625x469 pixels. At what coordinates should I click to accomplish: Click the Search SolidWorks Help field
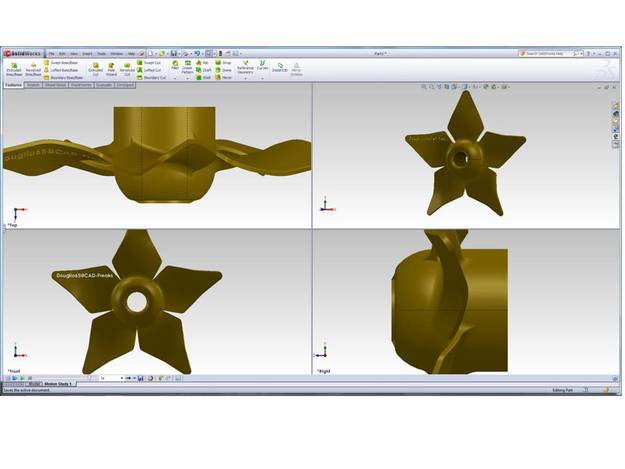(549, 53)
